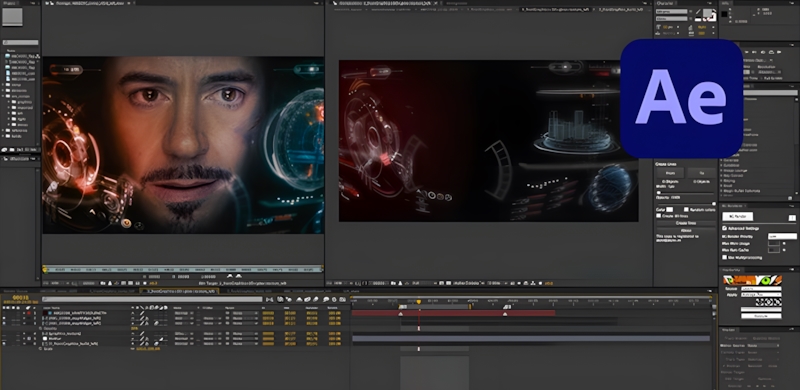The width and height of the screenshot is (800, 390).
Task: Expand the Magic Bullet Colorista effects category
Action: pyautogui.click(x=721, y=191)
